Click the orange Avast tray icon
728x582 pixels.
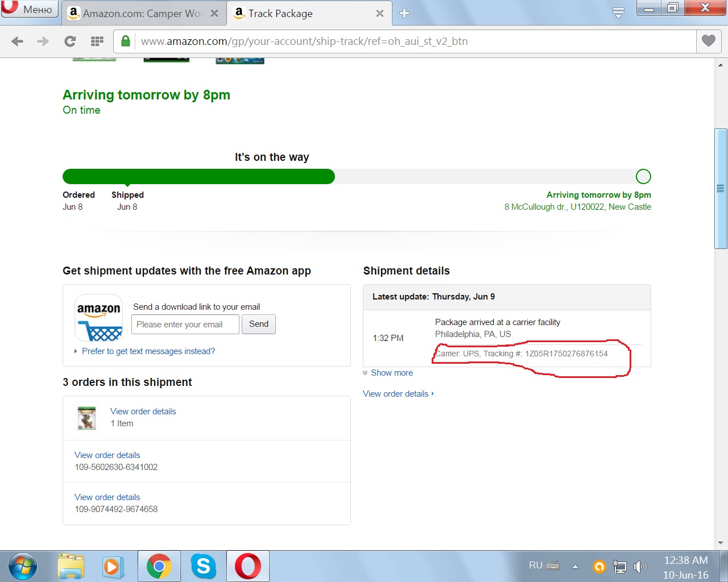click(x=599, y=566)
